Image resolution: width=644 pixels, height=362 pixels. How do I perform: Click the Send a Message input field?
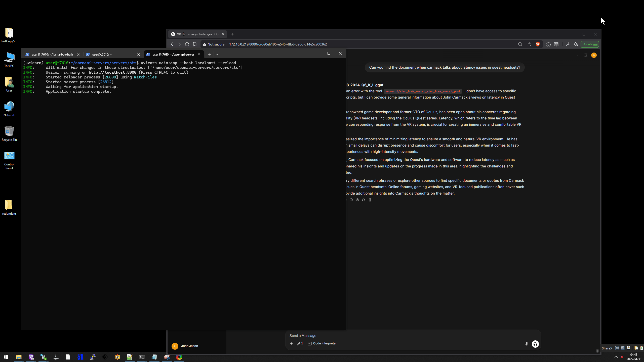(x=413, y=336)
